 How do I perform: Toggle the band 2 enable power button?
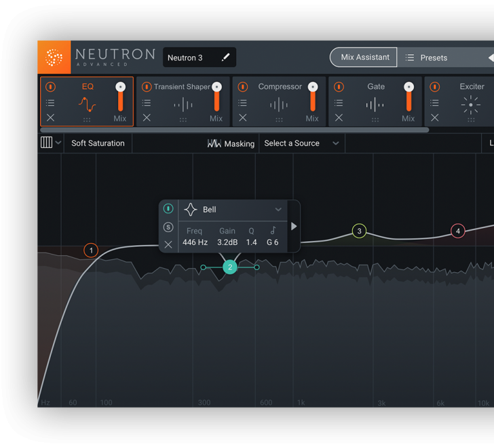[x=168, y=208]
